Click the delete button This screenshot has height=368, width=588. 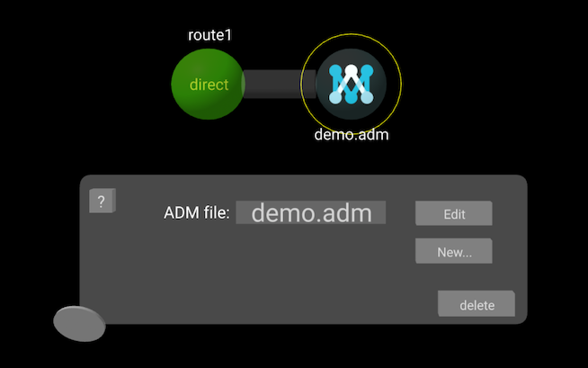click(x=477, y=305)
